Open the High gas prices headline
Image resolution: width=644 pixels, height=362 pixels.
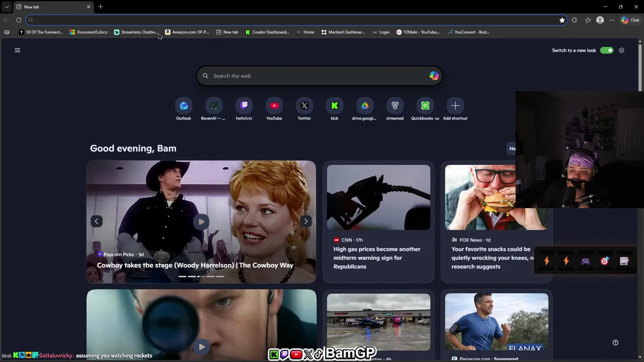pyautogui.click(x=377, y=257)
